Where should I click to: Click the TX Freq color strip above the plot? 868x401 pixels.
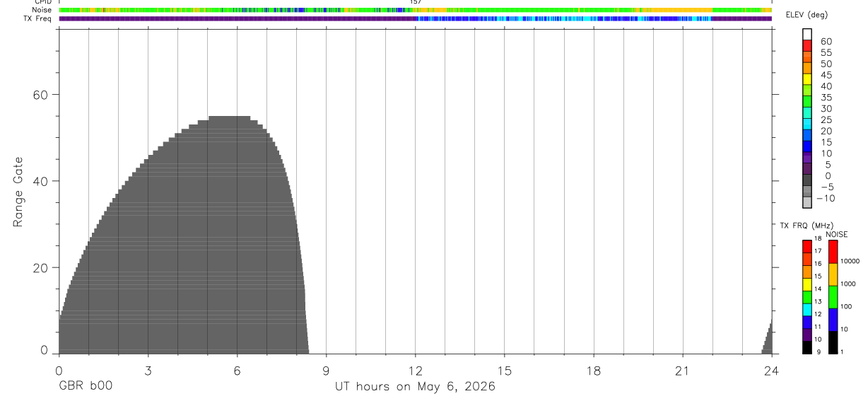pos(416,18)
